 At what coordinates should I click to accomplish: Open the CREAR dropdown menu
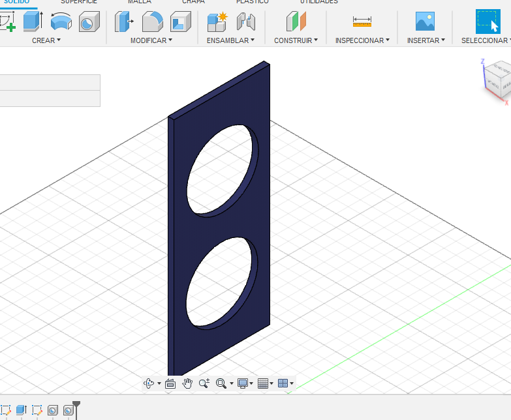46,40
